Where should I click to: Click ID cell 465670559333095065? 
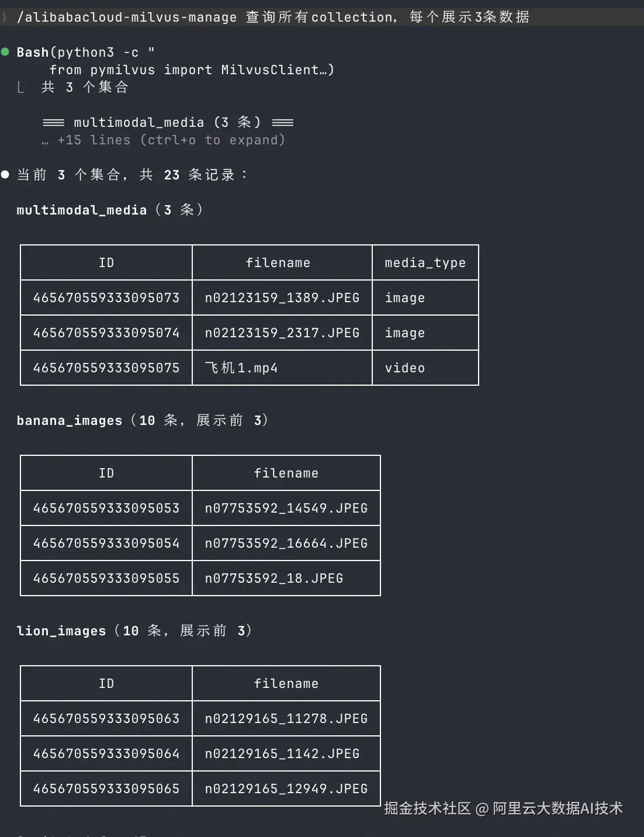coord(106,788)
